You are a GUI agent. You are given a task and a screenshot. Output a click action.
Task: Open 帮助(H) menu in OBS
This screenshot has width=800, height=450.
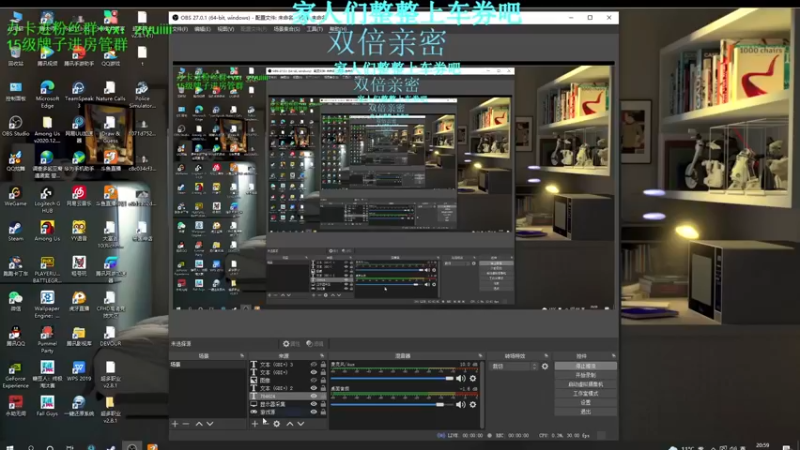point(338,29)
